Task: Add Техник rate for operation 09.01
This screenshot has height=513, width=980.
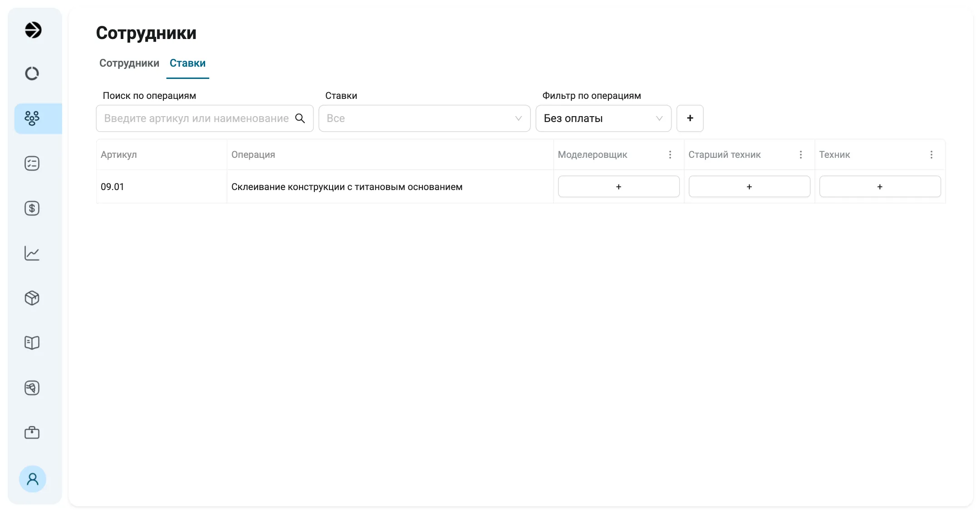Action: (x=880, y=186)
